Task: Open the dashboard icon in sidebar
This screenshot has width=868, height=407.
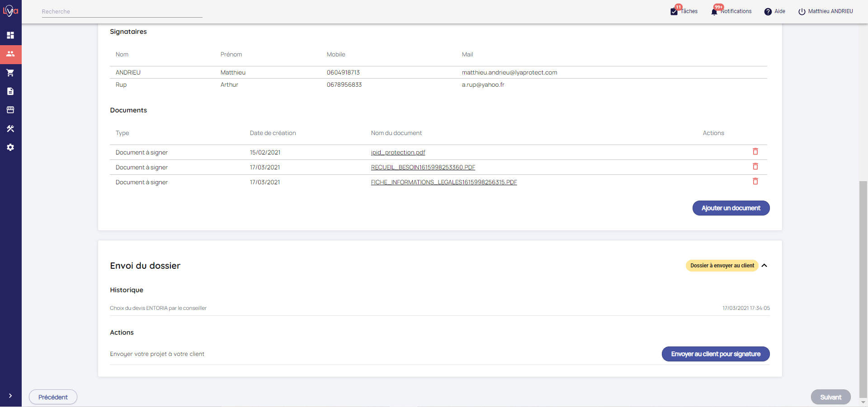Action: click(x=10, y=35)
